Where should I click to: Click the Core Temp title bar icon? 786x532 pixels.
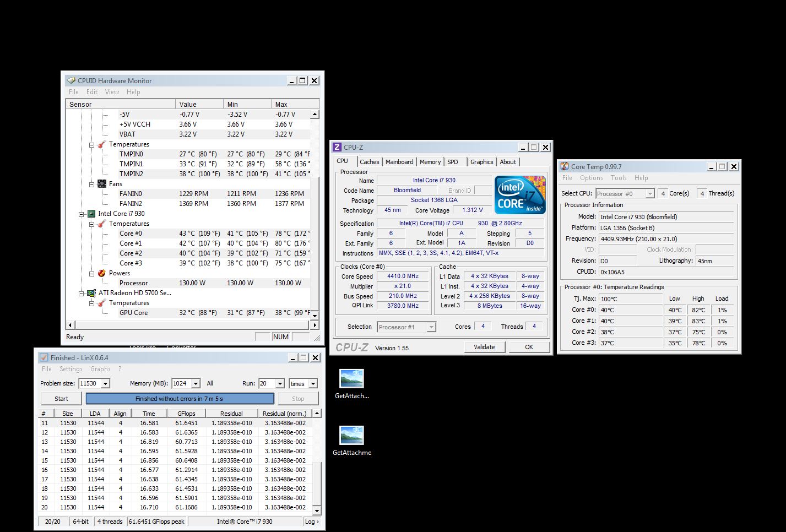565,166
